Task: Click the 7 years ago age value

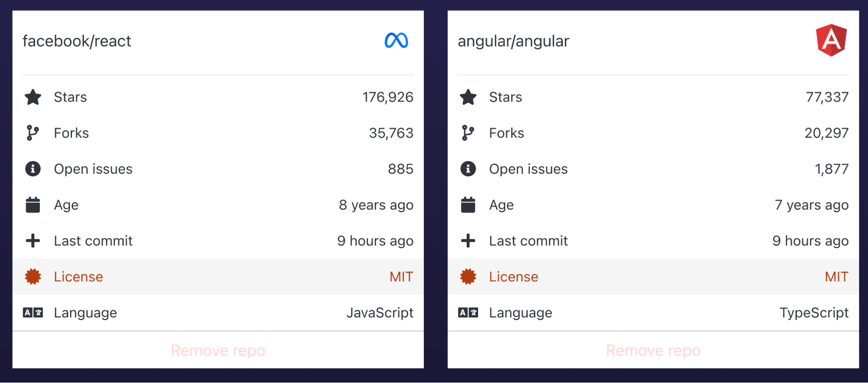Action: tap(812, 205)
